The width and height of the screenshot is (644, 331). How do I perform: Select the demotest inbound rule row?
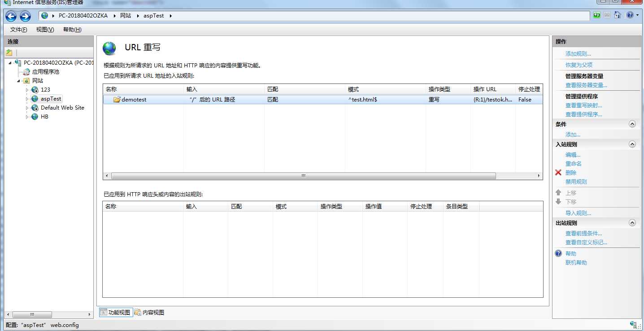tap(323, 99)
